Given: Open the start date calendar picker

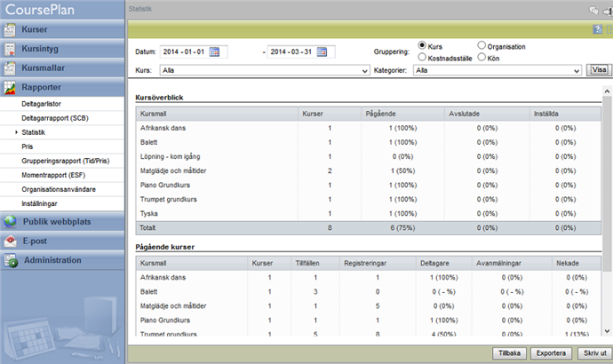Looking at the screenshot, I should (222, 51).
